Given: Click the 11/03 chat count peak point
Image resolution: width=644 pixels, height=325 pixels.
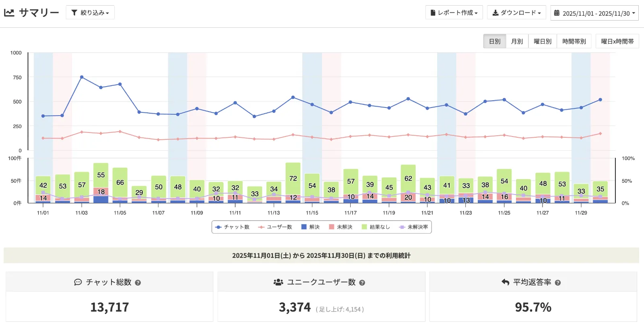Looking at the screenshot, I should 82,77.
